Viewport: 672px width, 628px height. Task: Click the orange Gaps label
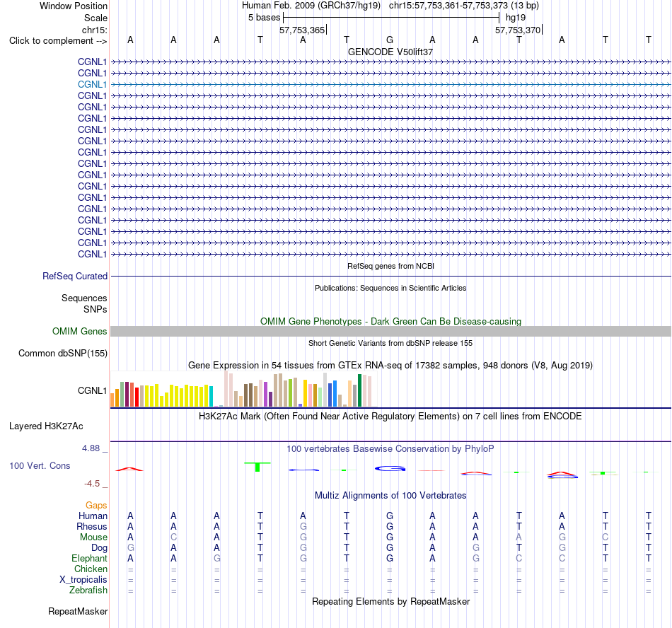(x=96, y=506)
